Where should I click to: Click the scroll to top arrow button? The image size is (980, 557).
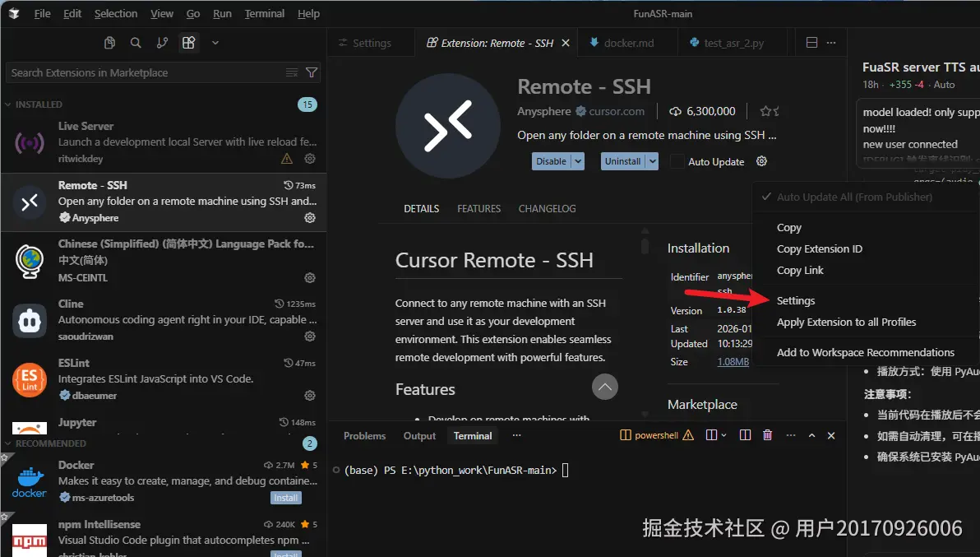(605, 387)
